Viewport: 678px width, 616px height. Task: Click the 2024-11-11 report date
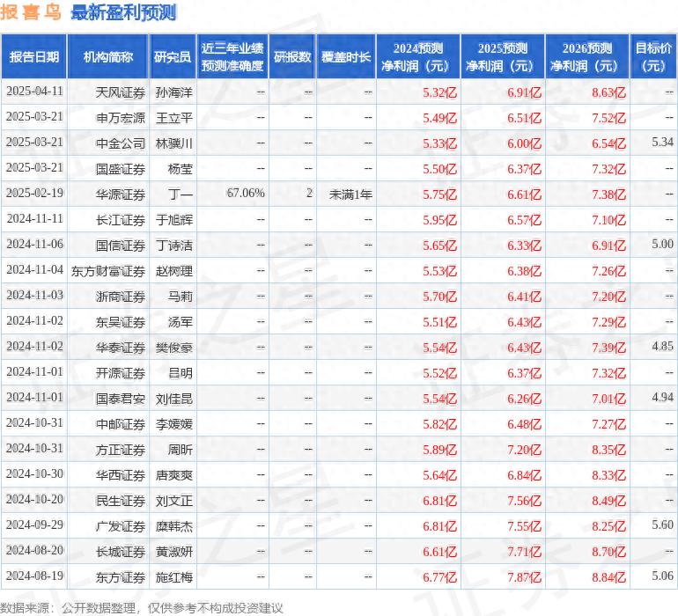pos(34,218)
